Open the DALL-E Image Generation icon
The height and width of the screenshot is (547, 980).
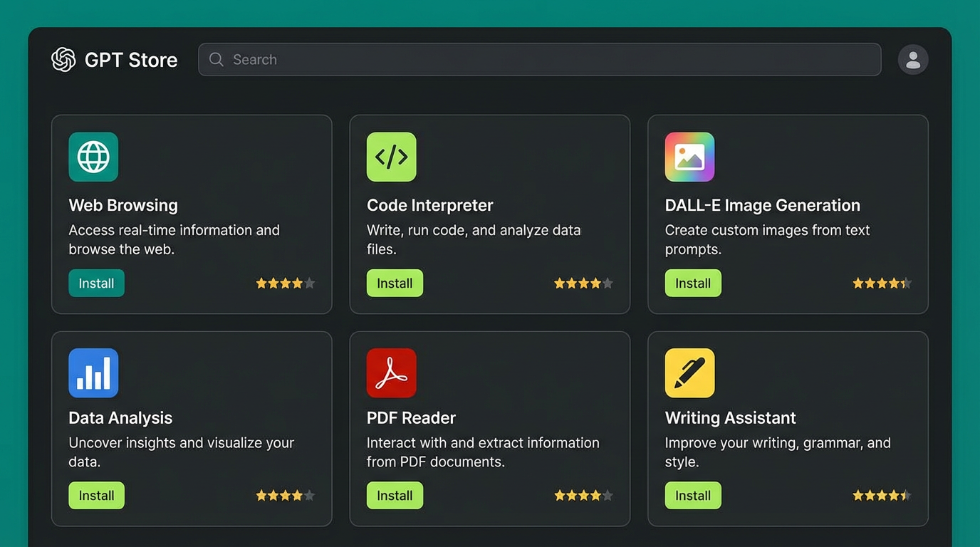click(689, 157)
